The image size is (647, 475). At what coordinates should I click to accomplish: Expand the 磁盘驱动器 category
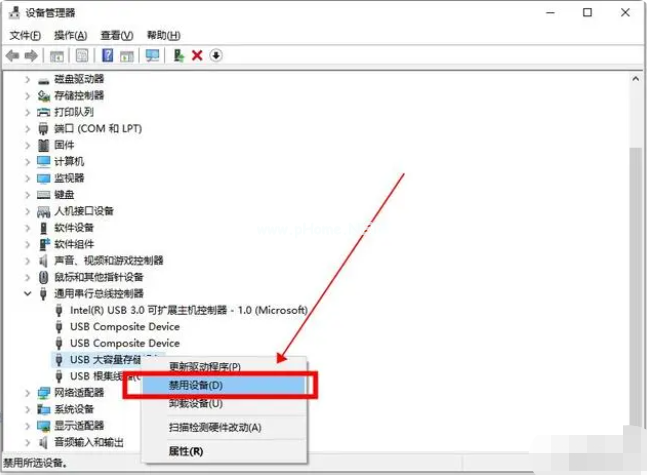click(28, 79)
